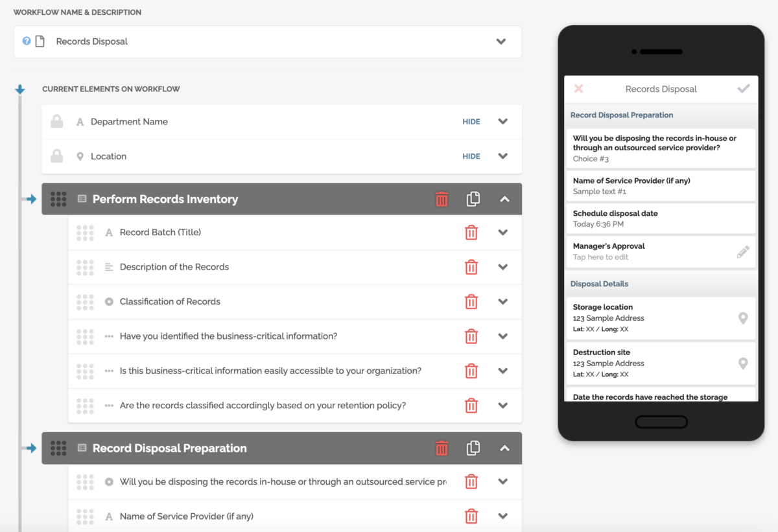Delete the Record Batch (Title) element
778x532 pixels.
(x=471, y=233)
